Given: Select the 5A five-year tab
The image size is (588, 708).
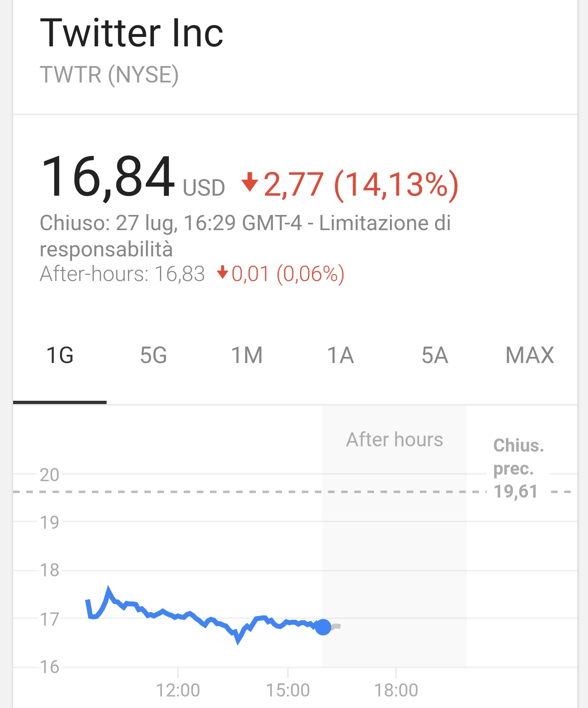Looking at the screenshot, I should 435,355.
